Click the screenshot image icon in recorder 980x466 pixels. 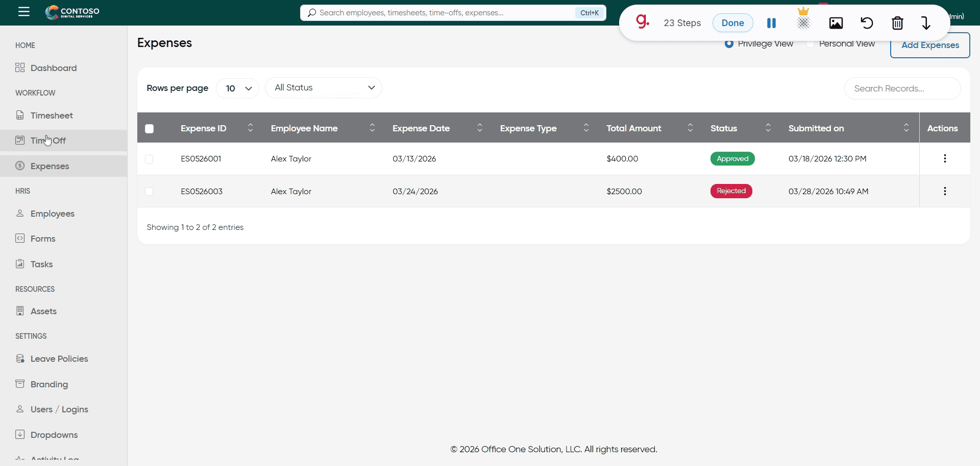tap(836, 23)
